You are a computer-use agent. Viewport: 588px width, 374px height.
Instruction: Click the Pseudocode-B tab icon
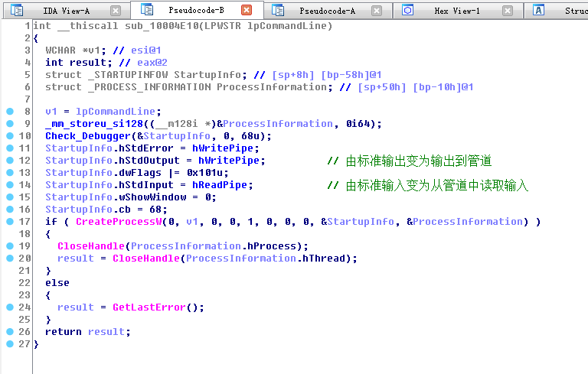tap(147, 9)
